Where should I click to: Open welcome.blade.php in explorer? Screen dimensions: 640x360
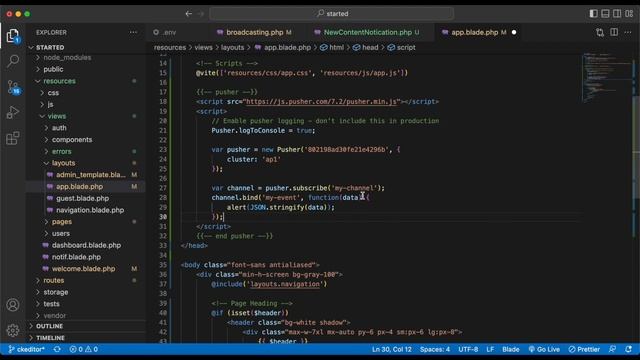[86, 269]
